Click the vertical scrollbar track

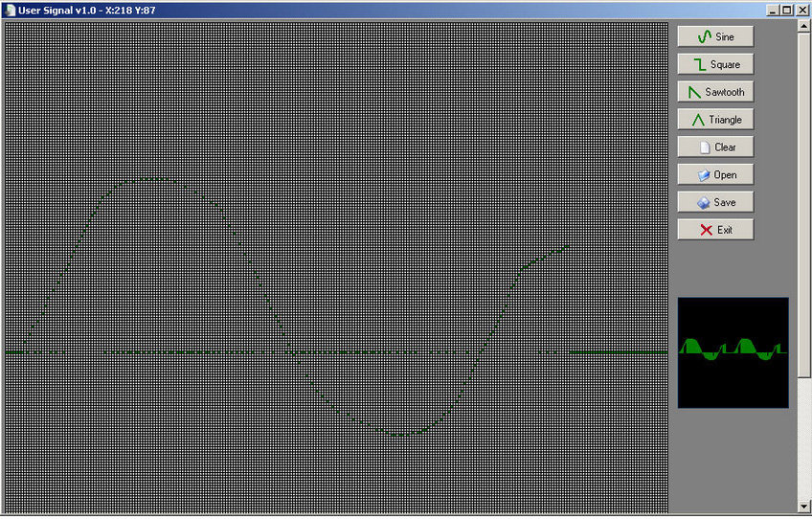coord(804,287)
